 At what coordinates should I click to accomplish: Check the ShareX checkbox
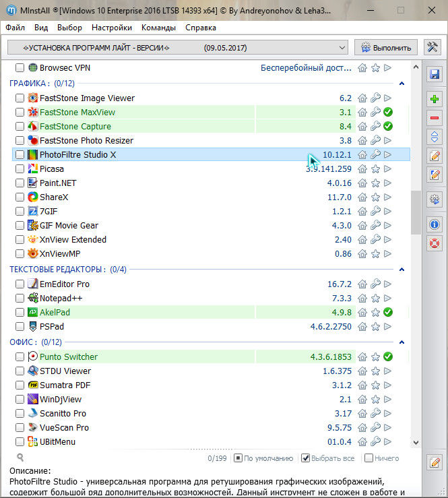tap(20, 197)
